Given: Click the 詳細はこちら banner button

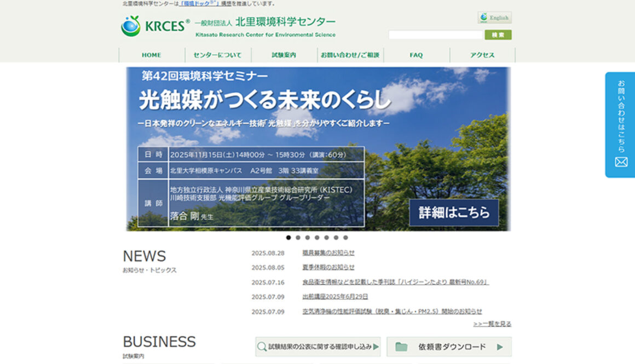Looking at the screenshot, I should coord(454,213).
